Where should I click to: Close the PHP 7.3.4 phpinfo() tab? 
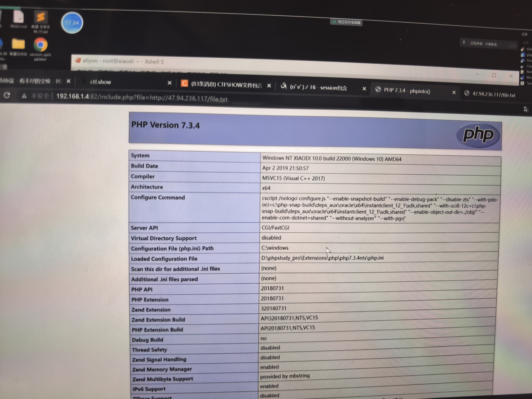pyautogui.click(x=454, y=92)
